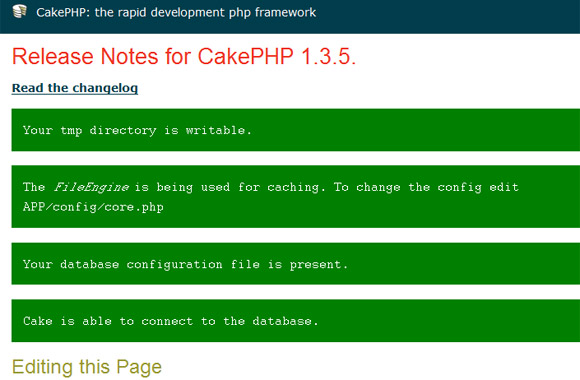The image size is (580, 380).
Task: Click the 'Editing this Page' heading
Action: (x=87, y=367)
